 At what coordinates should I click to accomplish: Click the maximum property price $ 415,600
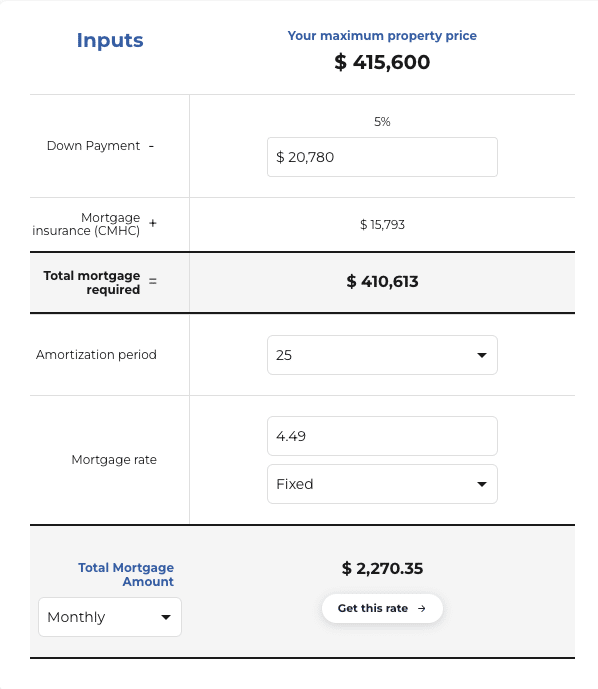[x=382, y=62]
